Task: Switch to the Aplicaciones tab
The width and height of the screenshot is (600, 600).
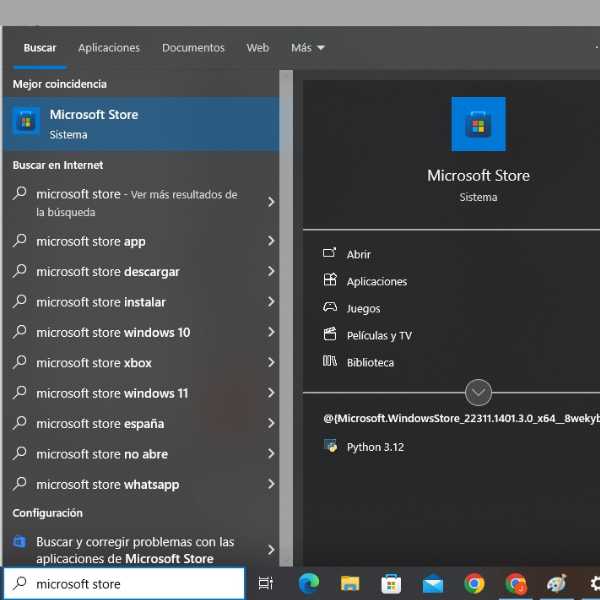Action: tap(109, 47)
